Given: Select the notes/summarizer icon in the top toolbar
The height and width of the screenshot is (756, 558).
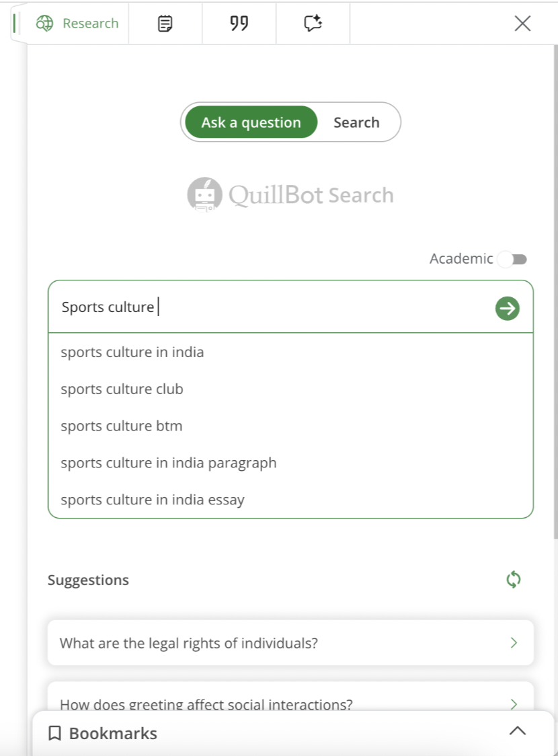Looking at the screenshot, I should point(165,23).
